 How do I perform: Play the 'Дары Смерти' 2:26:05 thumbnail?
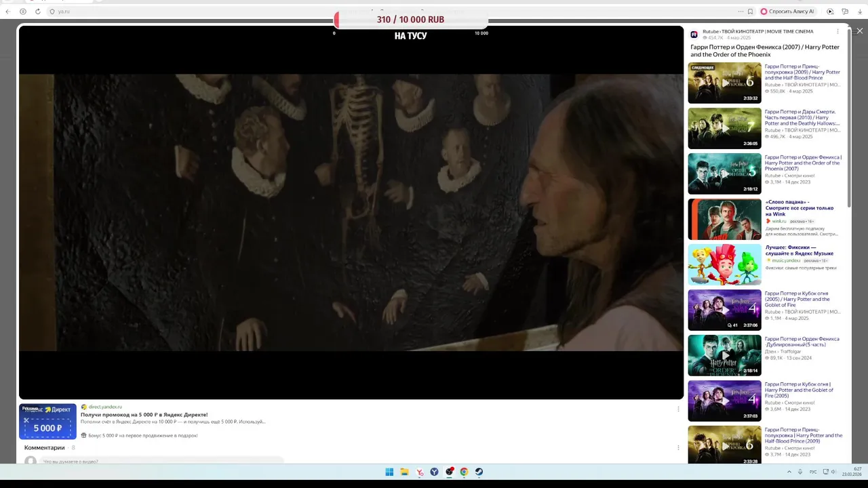(724, 129)
